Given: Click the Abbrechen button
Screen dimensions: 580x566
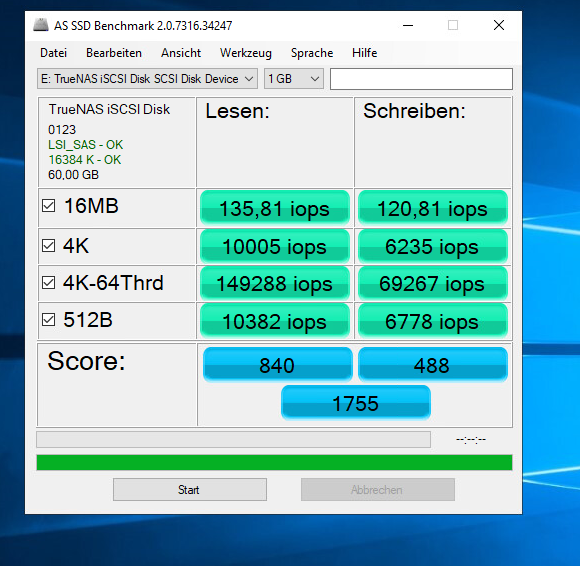Looking at the screenshot, I should click(x=378, y=490).
